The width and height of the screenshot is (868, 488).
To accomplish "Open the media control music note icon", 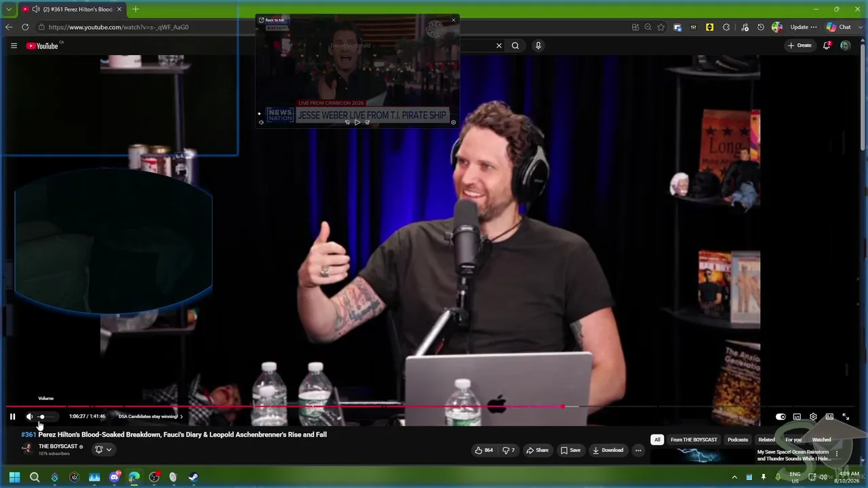I will click(x=745, y=27).
